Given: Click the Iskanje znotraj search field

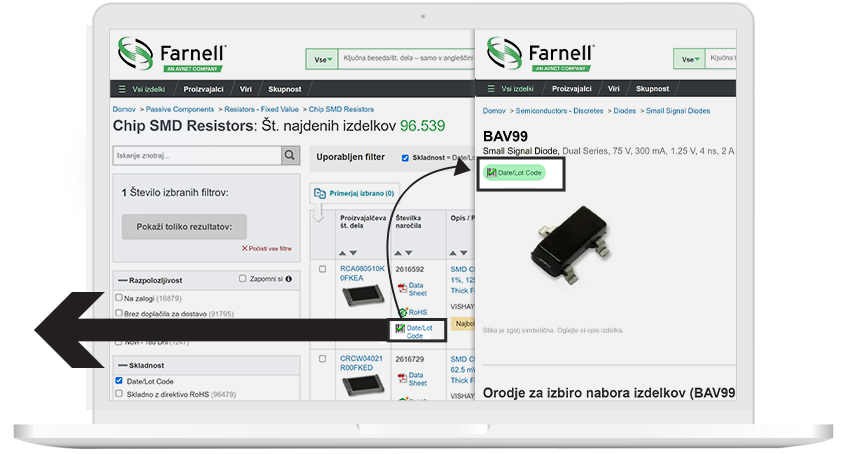Looking at the screenshot, I should 197,155.
